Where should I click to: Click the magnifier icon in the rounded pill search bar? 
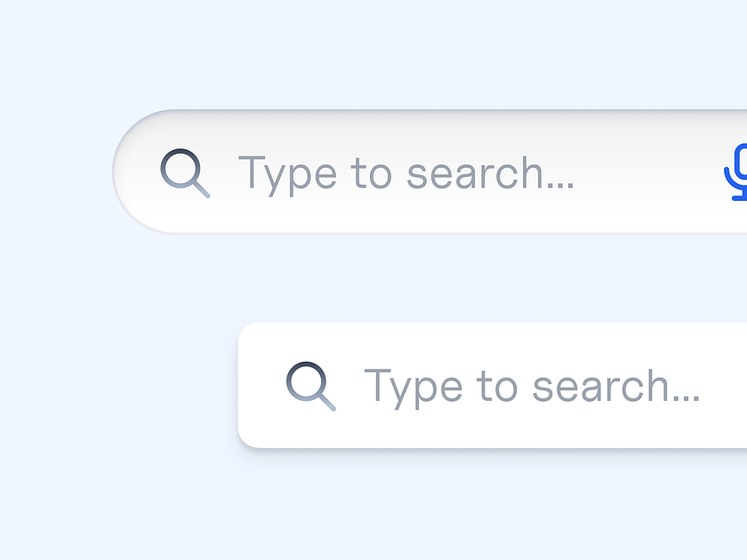184,172
